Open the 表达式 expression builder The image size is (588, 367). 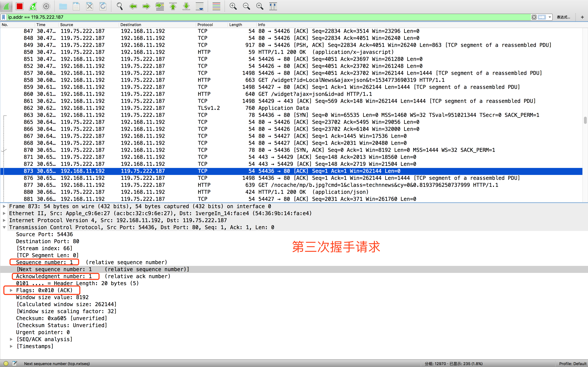click(563, 17)
